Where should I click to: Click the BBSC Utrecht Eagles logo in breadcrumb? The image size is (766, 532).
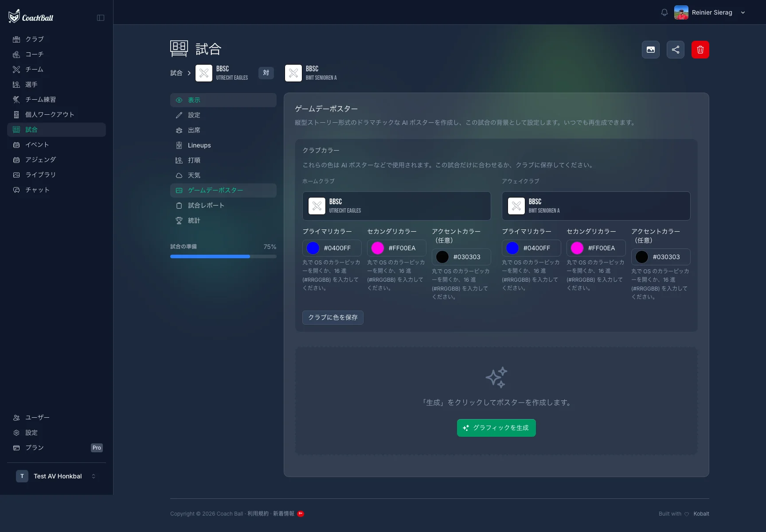[204, 73]
